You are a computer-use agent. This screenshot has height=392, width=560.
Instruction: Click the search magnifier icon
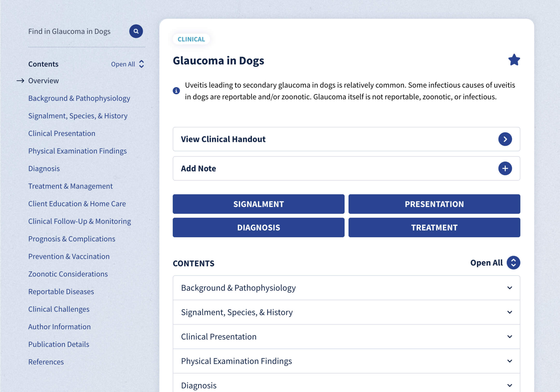136,31
